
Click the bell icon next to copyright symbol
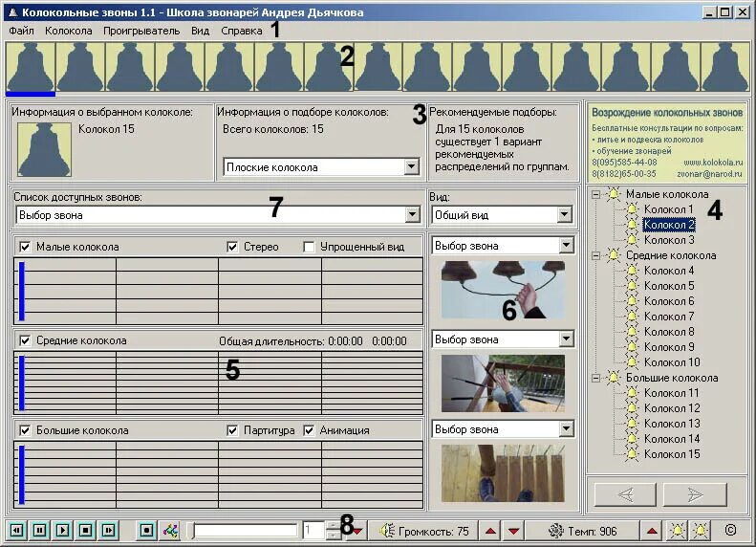(x=701, y=531)
